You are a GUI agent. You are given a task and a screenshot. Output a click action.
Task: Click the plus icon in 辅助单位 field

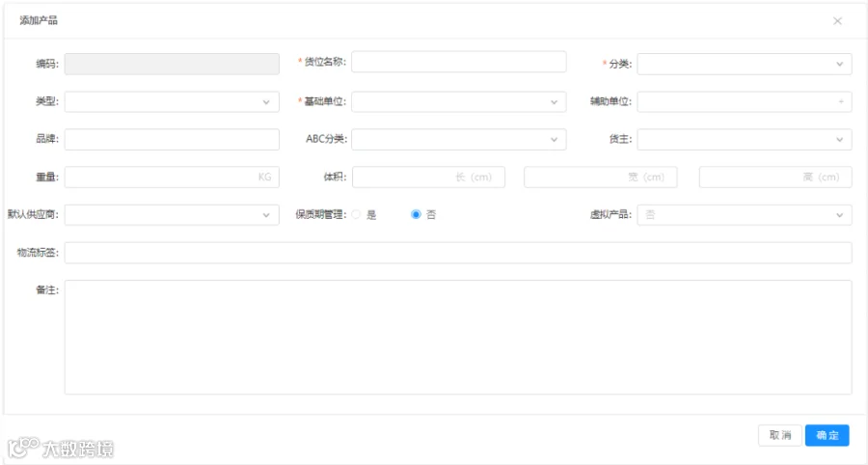[840, 101]
